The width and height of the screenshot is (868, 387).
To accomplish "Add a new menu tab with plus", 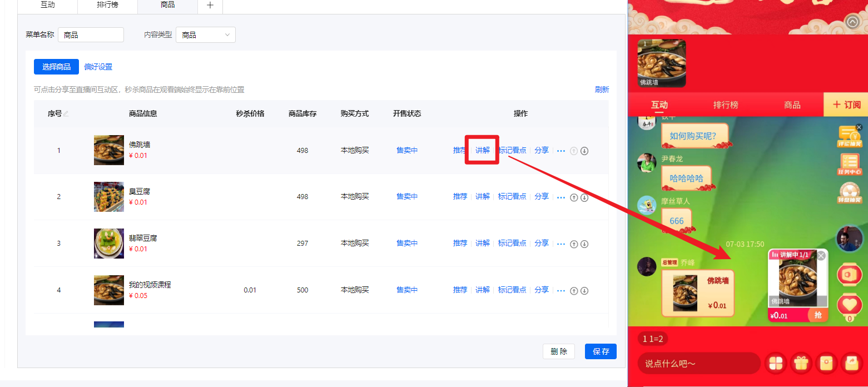I will pos(210,5).
